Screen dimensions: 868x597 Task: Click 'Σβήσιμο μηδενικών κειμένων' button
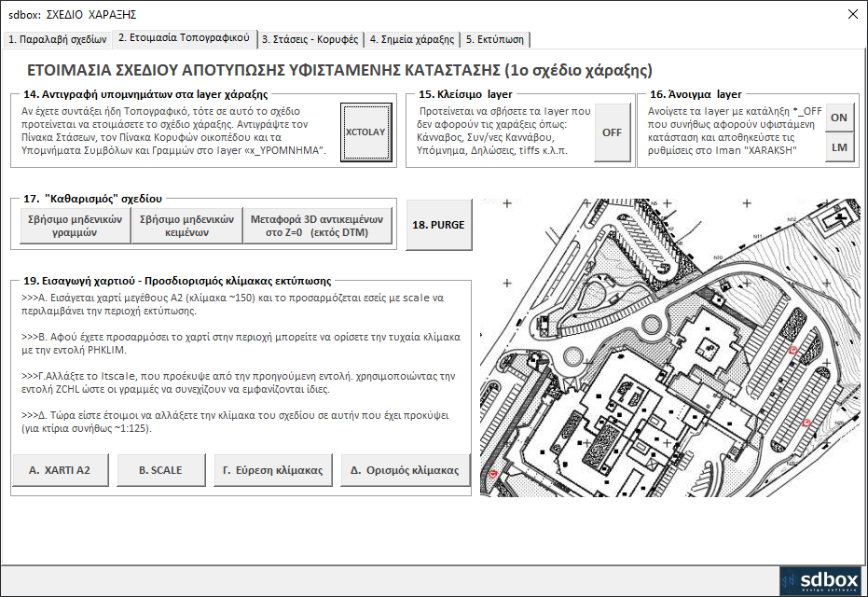coord(186,226)
